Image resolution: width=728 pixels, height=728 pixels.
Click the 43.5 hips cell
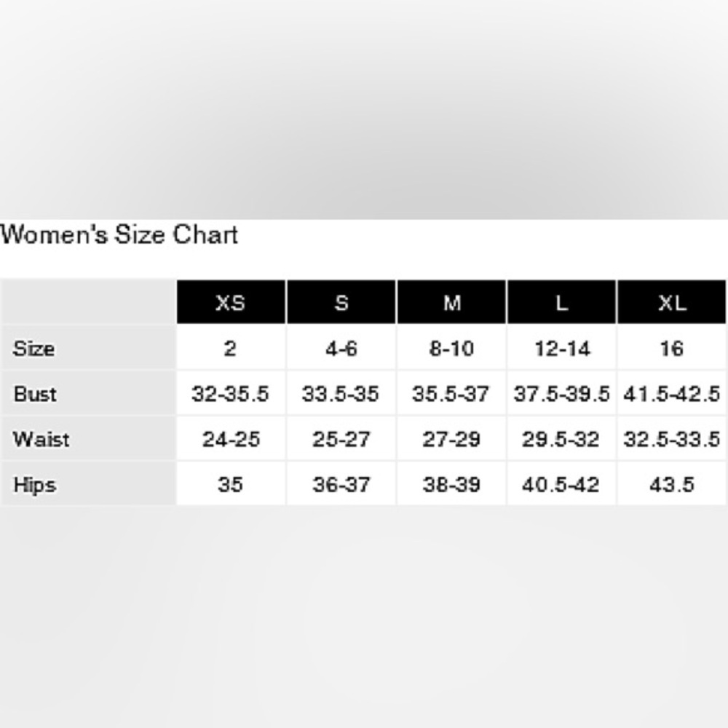pyautogui.click(x=671, y=485)
